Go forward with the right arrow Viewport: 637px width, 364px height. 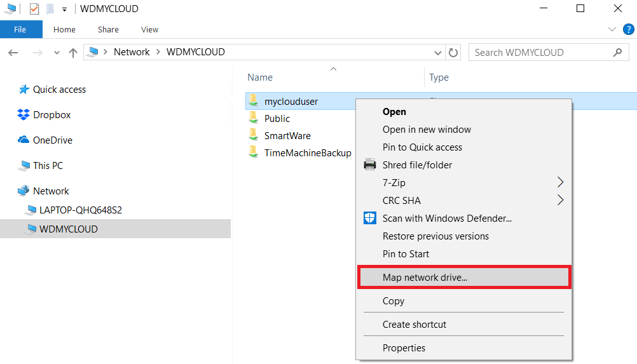(x=38, y=52)
